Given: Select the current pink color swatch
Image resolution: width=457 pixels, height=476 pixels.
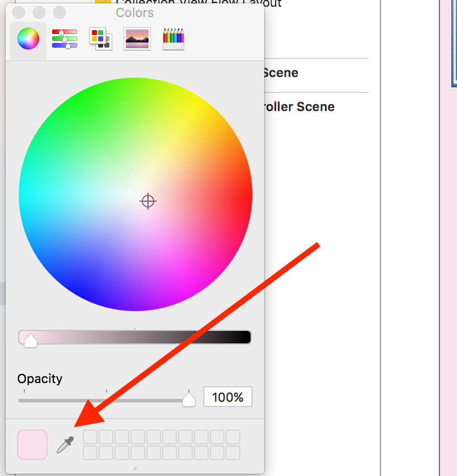Looking at the screenshot, I should pos(32,444).
